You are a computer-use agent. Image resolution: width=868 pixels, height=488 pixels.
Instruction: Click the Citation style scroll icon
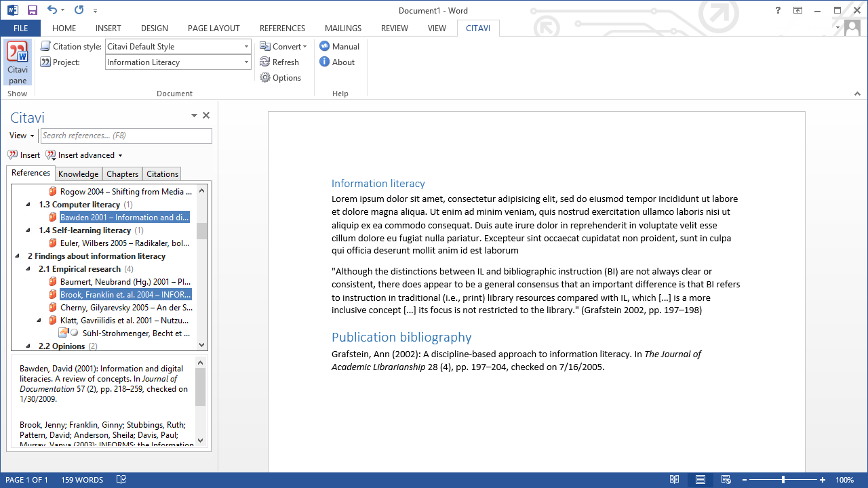coord(45,46)
